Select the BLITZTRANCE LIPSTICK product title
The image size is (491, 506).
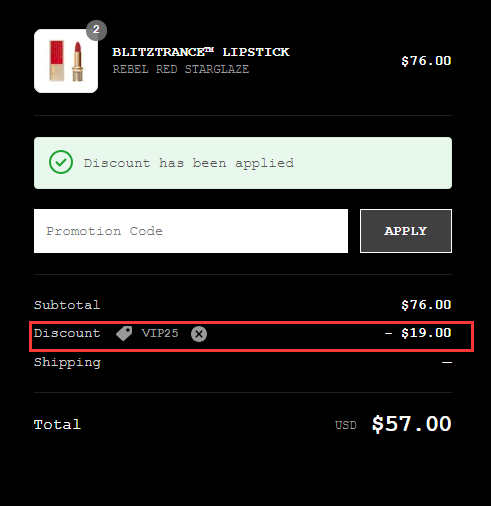click(201, 52)
